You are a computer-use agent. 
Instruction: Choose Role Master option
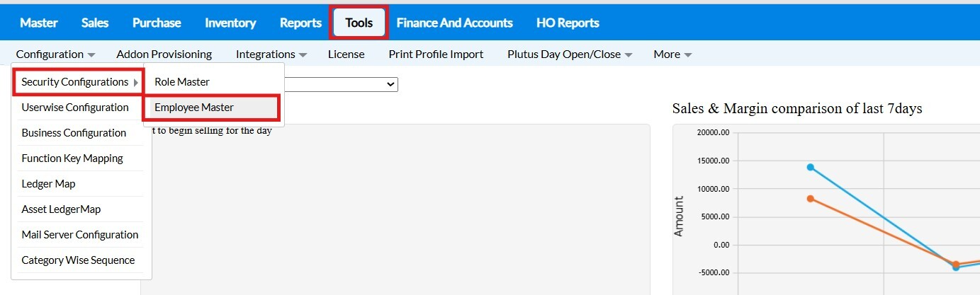point(182,82)
